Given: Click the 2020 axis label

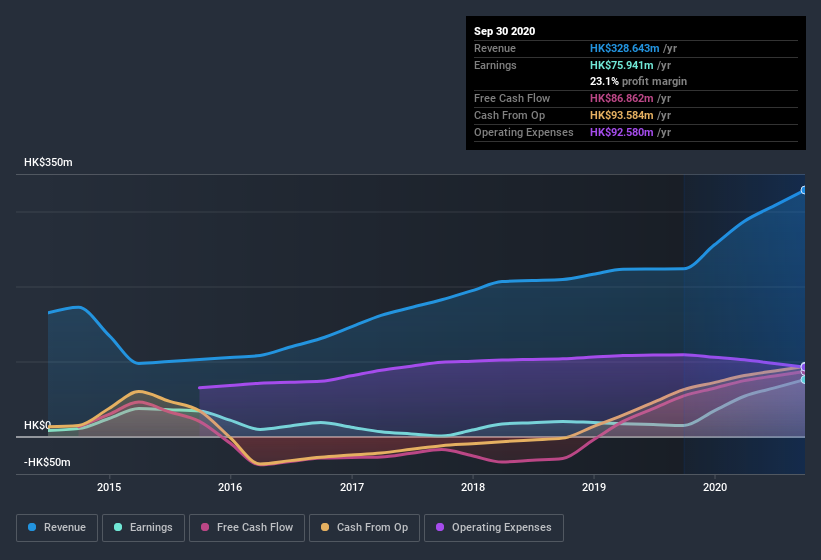Looking at the screenshot, I should (x=715, y=487).
